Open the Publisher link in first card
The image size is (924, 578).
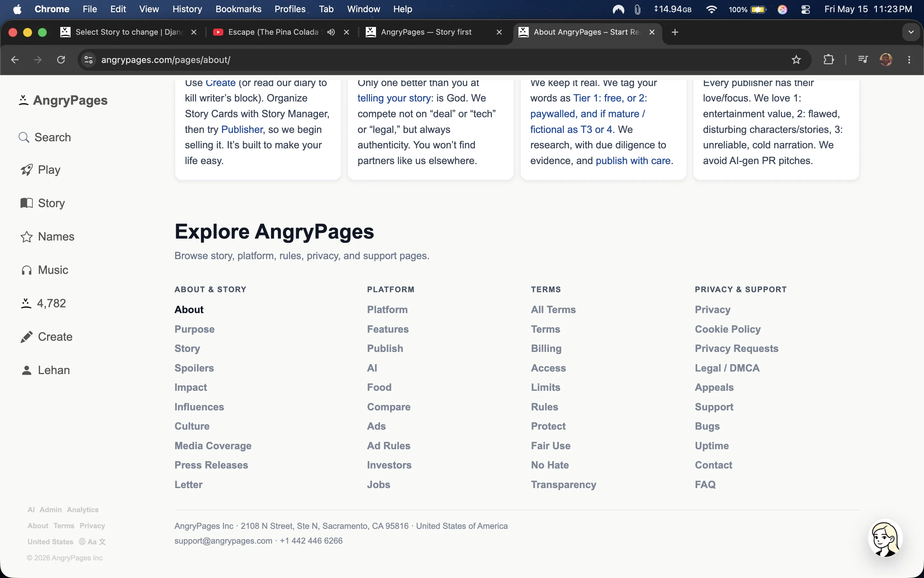(x=242, y=130)
